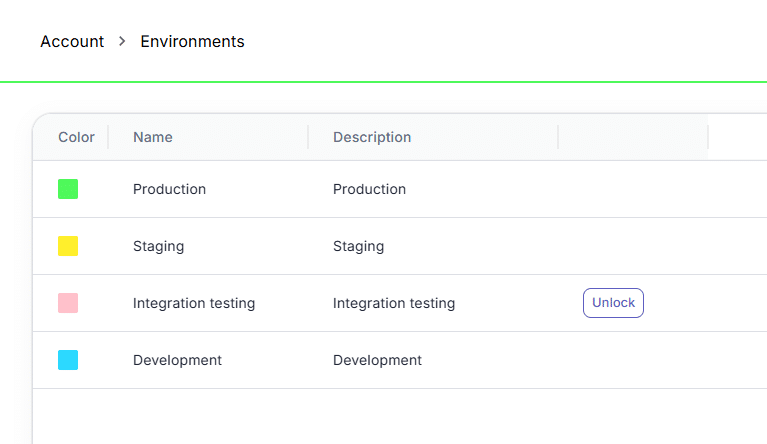
Task: Click the pink Integration testing color swatch
Action: point(68,303)
